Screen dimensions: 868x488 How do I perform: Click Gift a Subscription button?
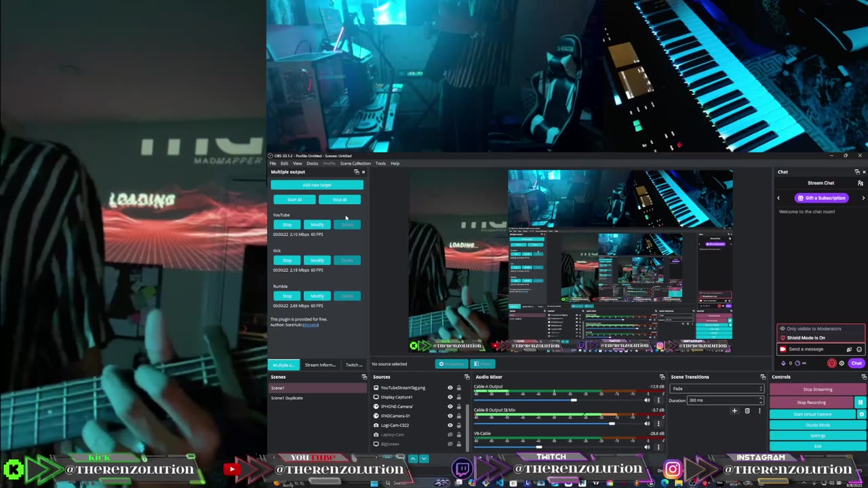(821, 198)
